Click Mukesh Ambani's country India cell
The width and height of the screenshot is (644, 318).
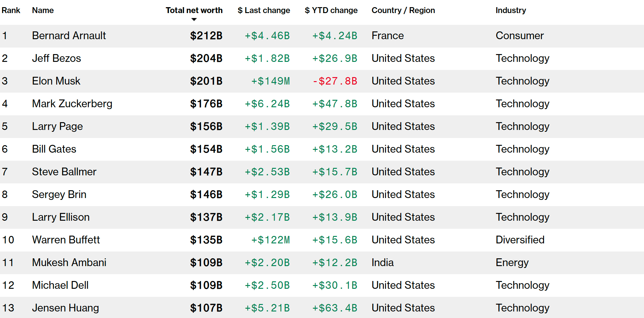(383, 263)
